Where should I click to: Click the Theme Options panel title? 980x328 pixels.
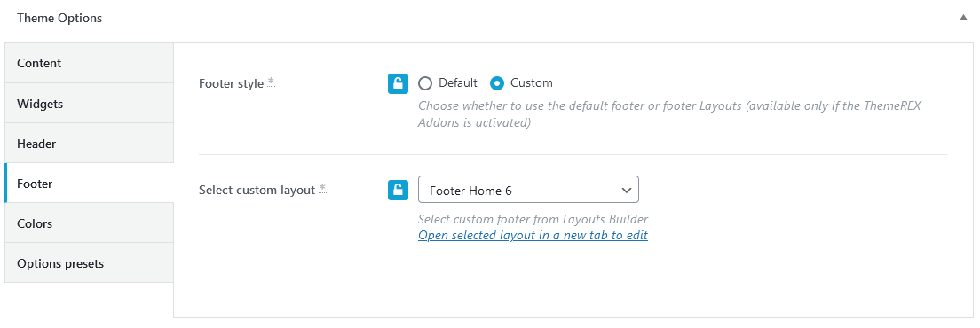click(59, 18)
